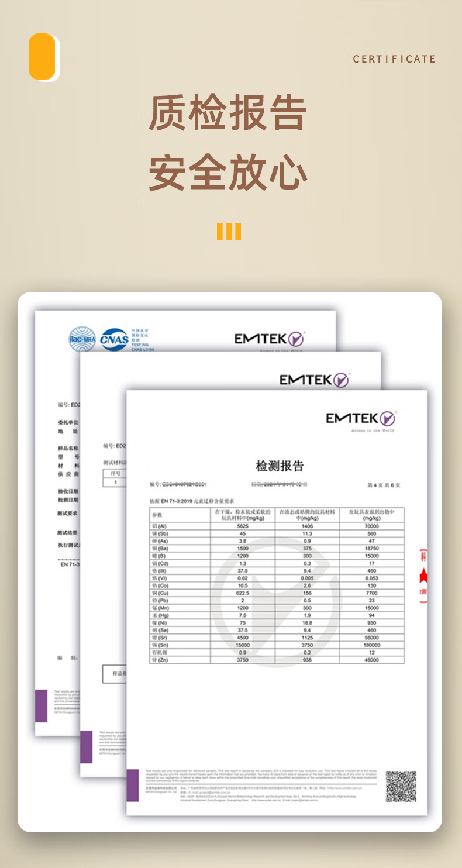
Task: Click the 46000 value in the Zn row
Action: (x=372, y=660)
